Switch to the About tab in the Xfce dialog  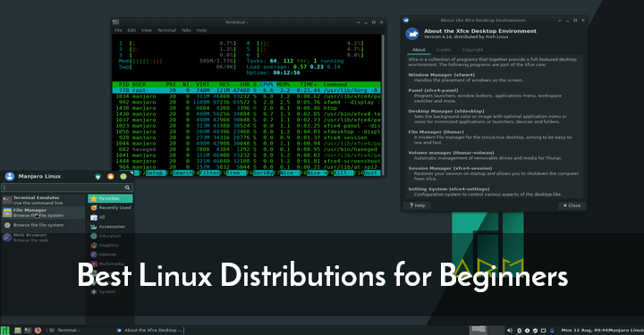(419, 50)
